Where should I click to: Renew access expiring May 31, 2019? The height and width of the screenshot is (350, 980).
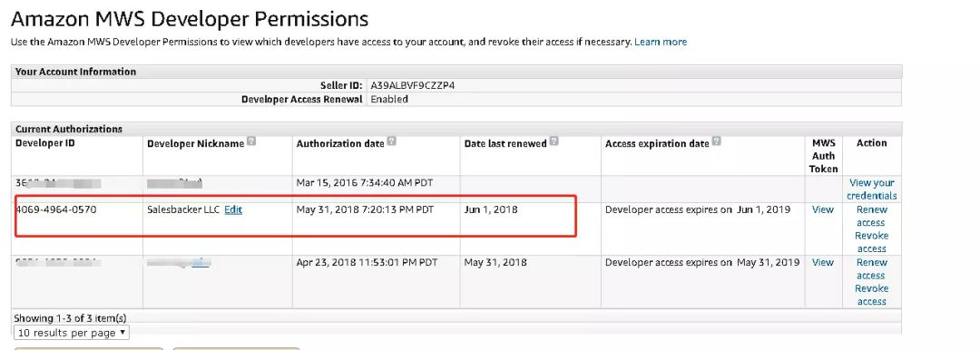point(872,268)
